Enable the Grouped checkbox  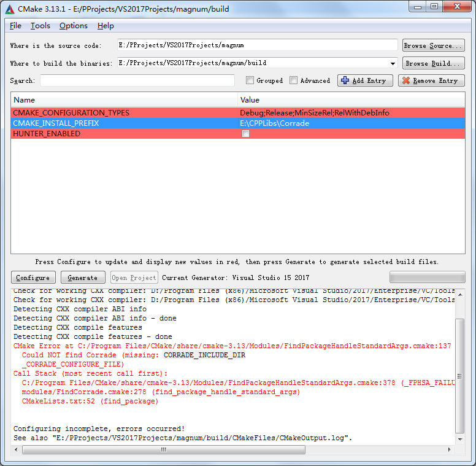coord(250,80)
